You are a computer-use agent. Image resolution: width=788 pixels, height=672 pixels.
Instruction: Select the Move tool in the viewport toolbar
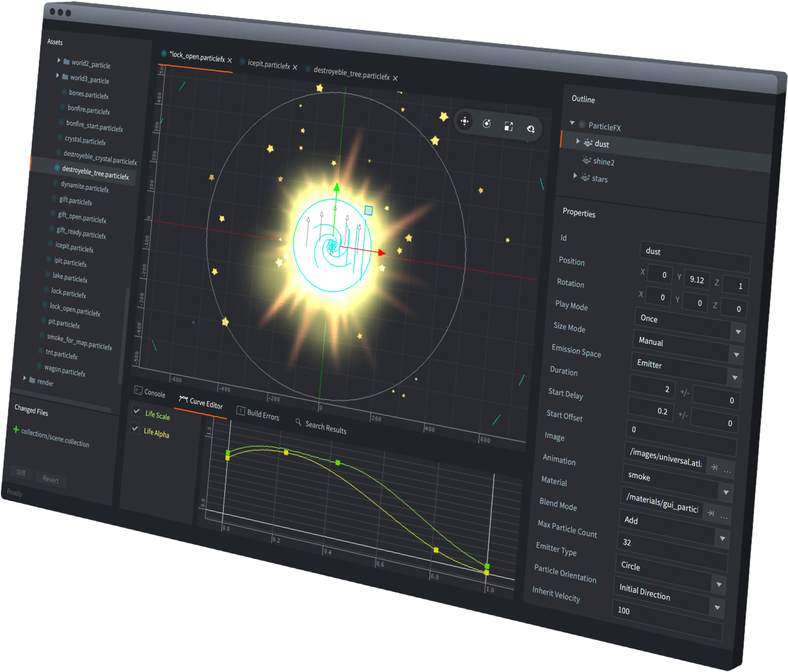(x=465, y=121)
